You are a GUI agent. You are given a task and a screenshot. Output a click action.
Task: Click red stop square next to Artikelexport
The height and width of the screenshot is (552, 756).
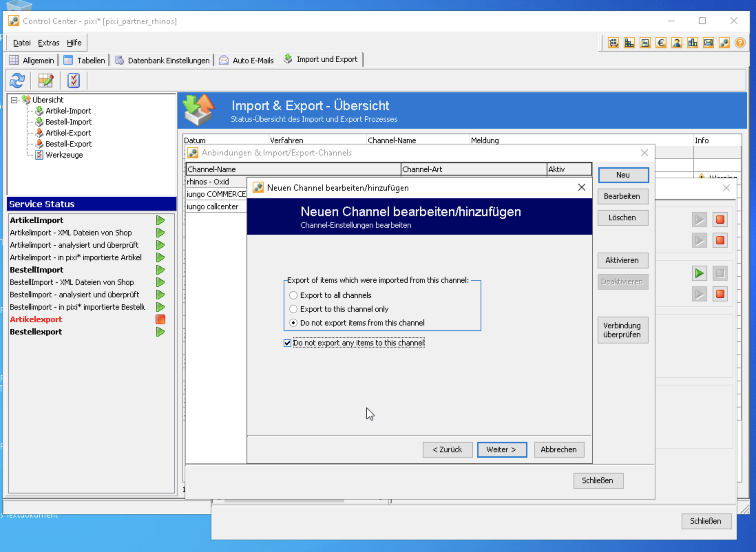click(x=160, y=319)
